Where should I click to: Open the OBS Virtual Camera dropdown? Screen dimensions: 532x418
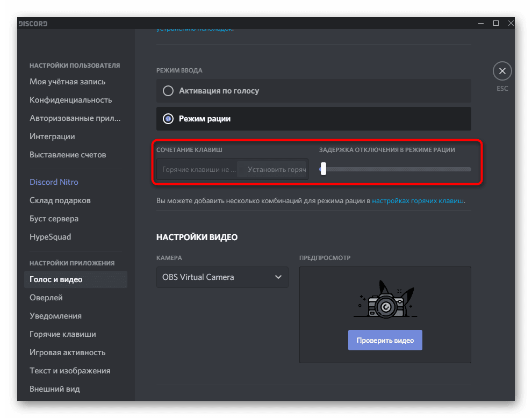tap(222, 277)
